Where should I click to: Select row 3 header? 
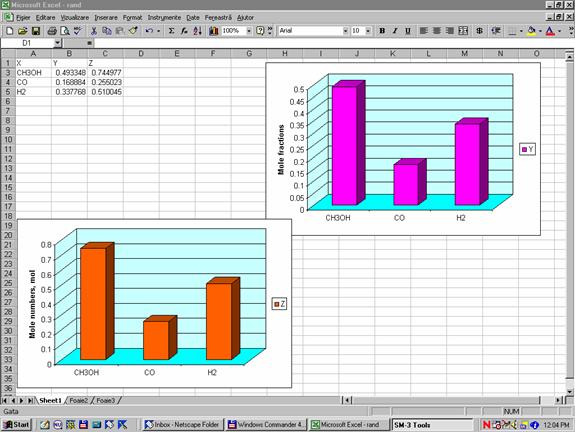tap(8, 73)
